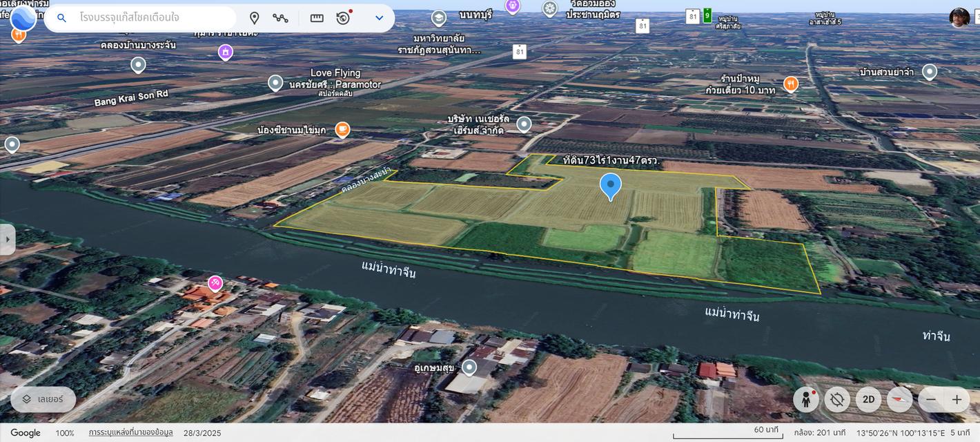Click the คลองบางสะบ้า canal label

pos(366,179)
